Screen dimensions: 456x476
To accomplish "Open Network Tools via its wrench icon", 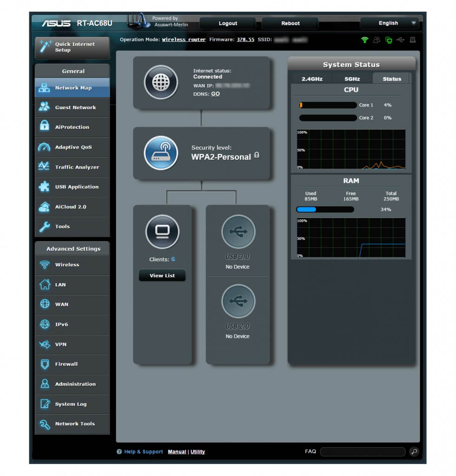I will pos(45,424).
